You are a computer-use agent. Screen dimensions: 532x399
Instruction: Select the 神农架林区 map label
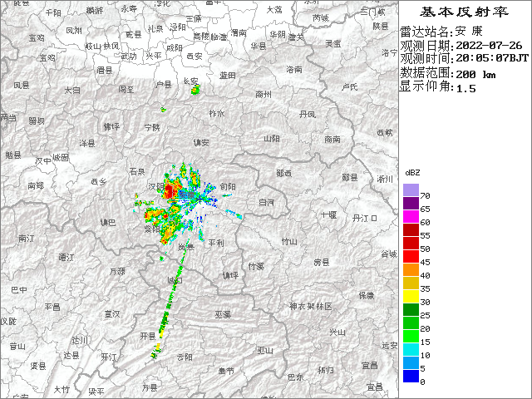click(310, 307)
